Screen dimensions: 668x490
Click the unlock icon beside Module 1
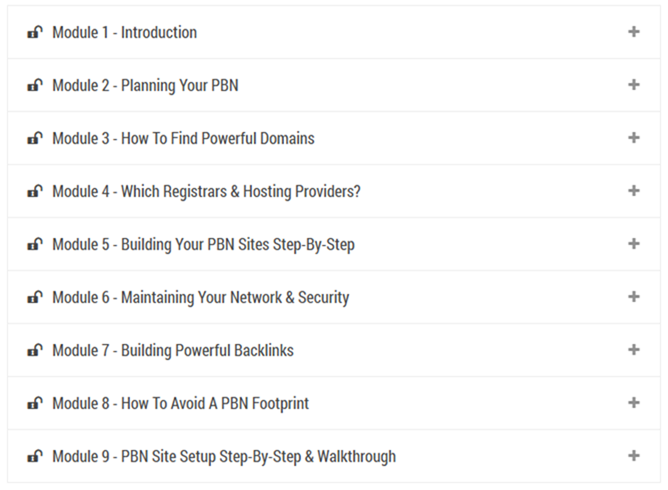pyautogui.click(x=35, y=32)
